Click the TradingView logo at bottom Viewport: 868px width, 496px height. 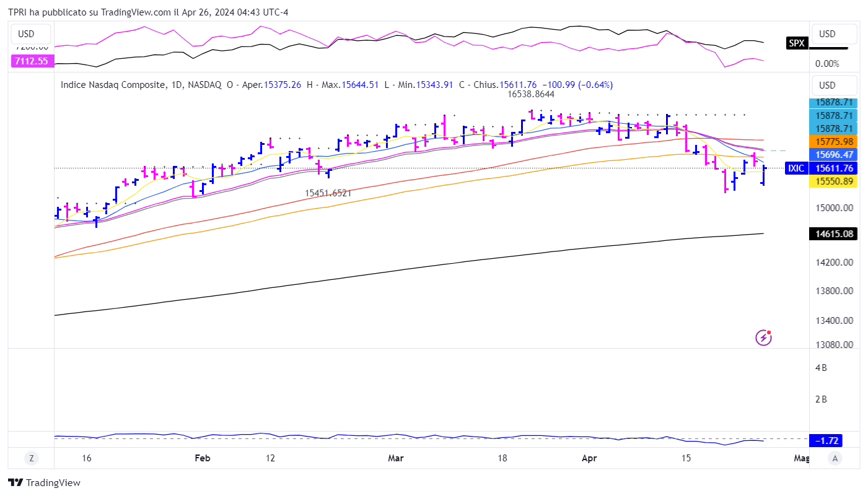(44, 482)
